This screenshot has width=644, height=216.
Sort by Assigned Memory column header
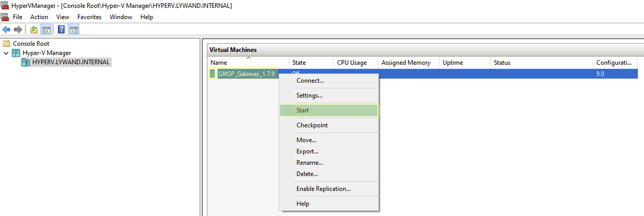point(409,63)
